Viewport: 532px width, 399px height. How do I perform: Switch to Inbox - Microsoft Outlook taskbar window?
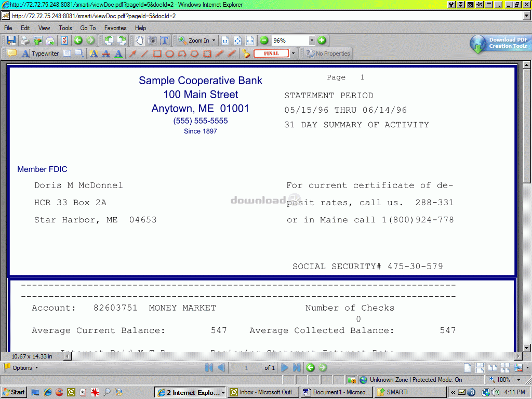point(263,392)
